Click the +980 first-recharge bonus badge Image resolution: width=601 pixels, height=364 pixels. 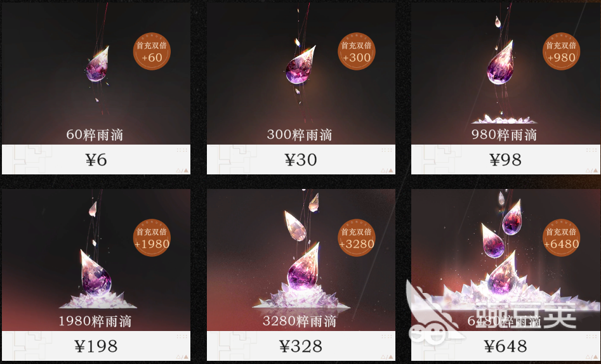561,51
